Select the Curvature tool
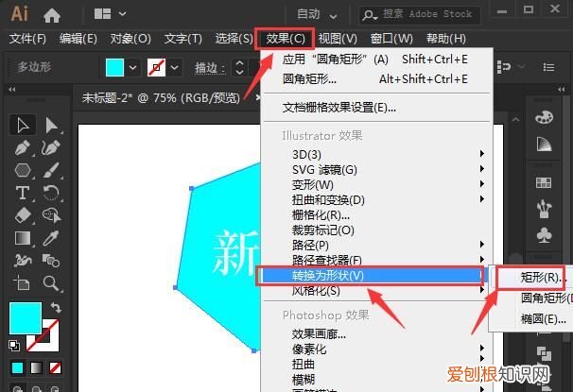The width and height of the screenshot is (573, 392). 51,147
